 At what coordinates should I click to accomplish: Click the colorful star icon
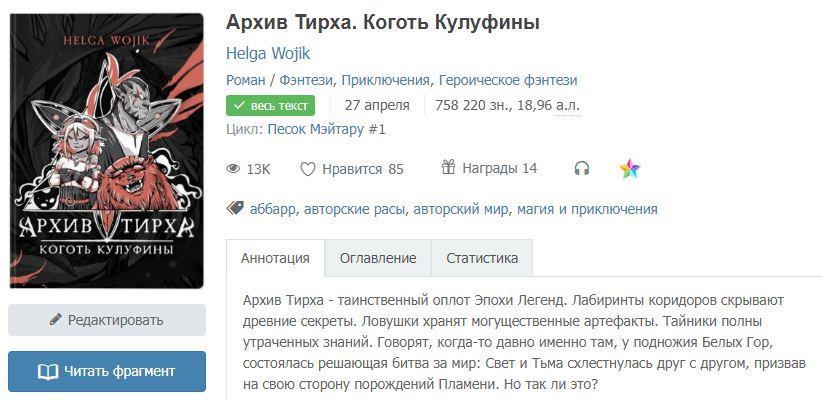[630, 169]
